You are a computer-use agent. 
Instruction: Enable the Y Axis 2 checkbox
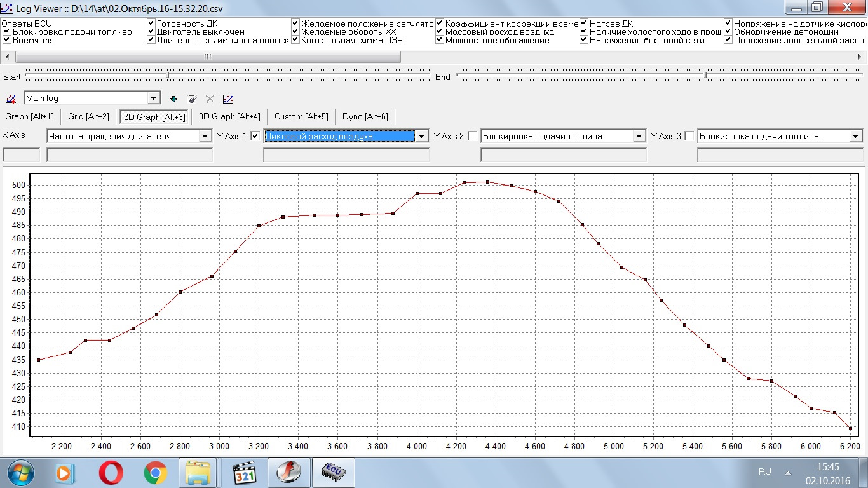click(x=472, y=135)
